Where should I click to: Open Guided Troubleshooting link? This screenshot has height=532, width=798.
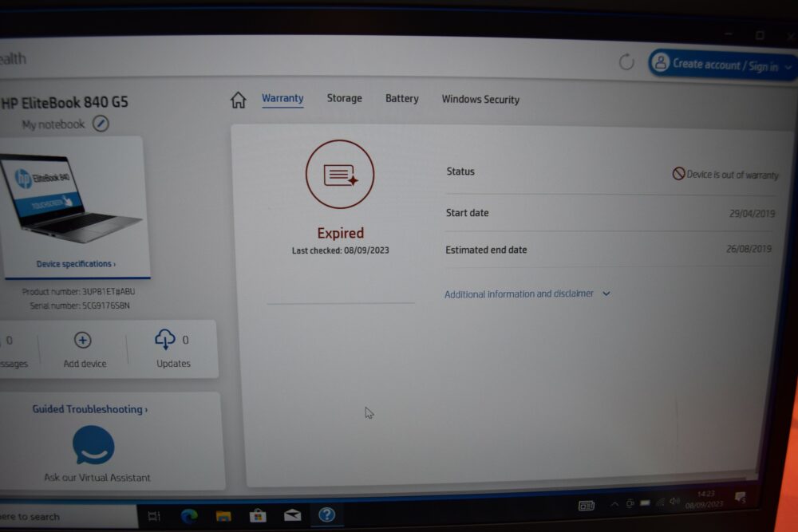click(89, 409)
